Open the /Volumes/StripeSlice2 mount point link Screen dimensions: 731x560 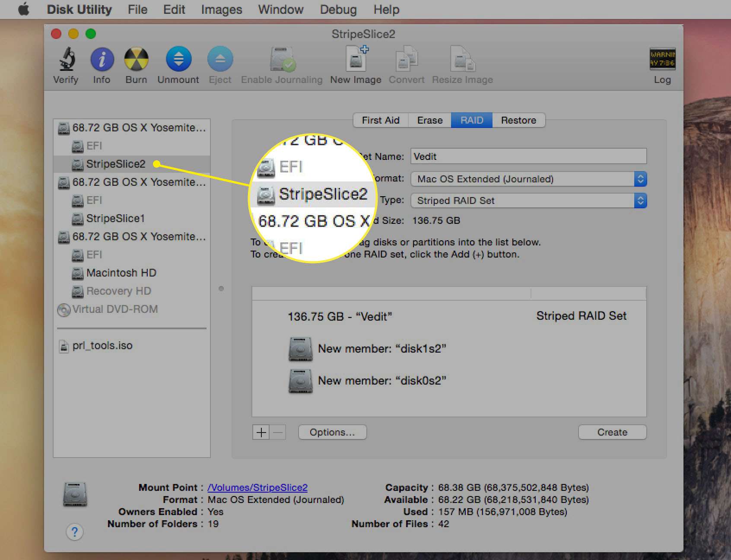click(257, 487)
